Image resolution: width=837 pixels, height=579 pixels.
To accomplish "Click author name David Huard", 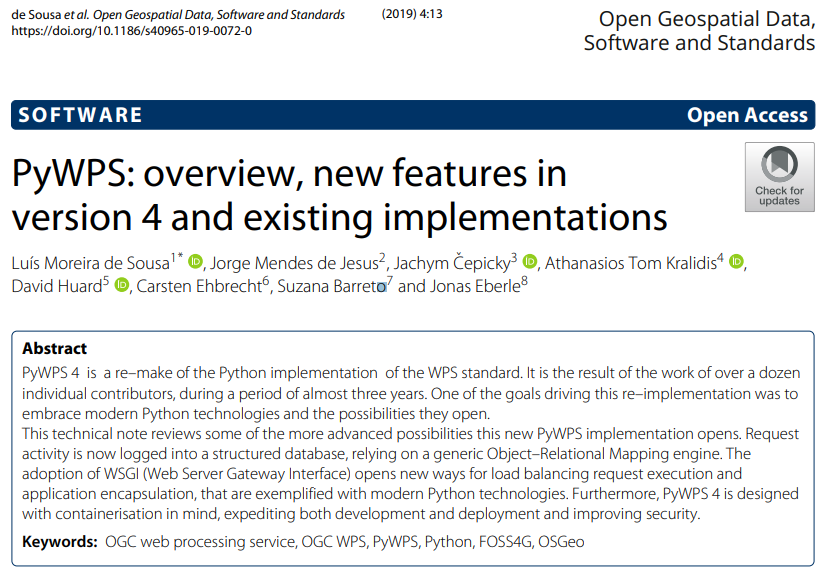I will pos(57,286).
